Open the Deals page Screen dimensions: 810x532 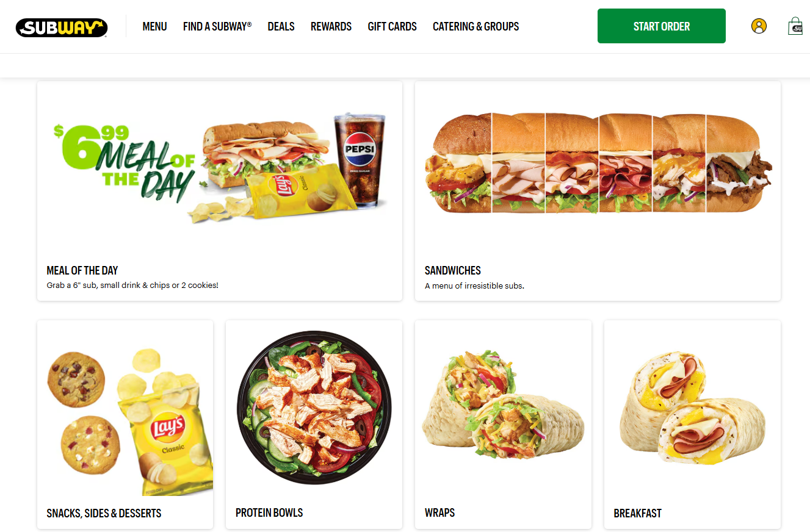tap(281, 26)
